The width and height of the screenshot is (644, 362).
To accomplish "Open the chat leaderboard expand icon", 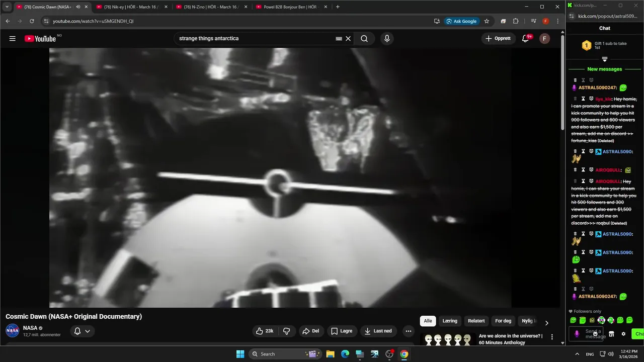I will [605, 59].
